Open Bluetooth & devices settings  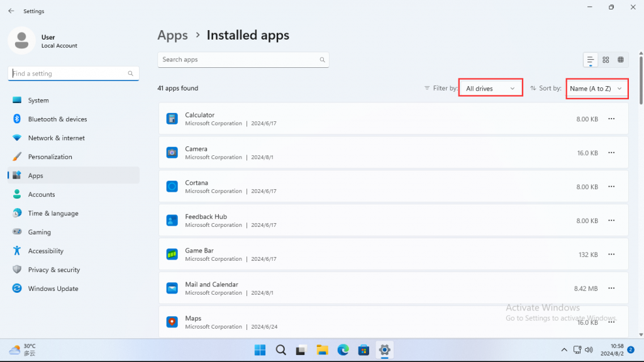click(x=74, y=119)
